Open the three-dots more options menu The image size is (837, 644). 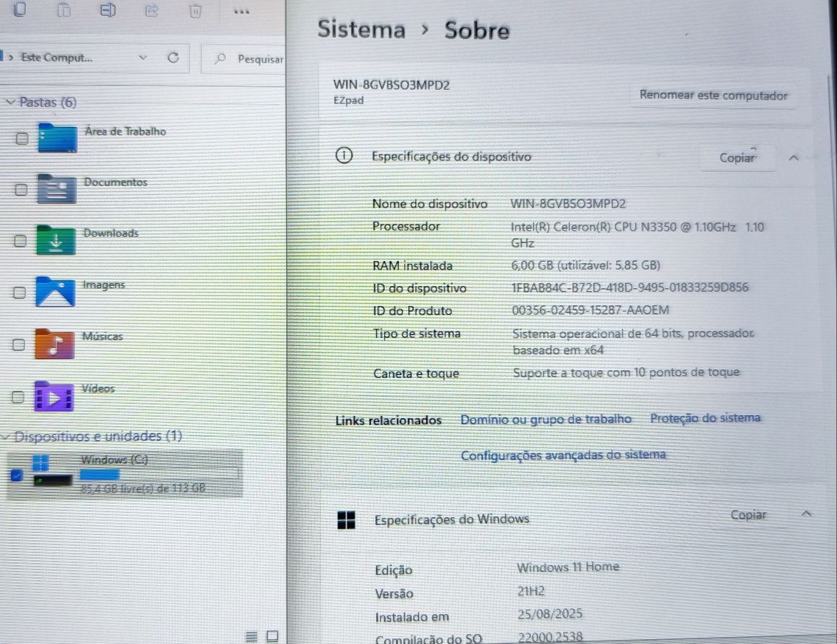click(x=241, y=11)
